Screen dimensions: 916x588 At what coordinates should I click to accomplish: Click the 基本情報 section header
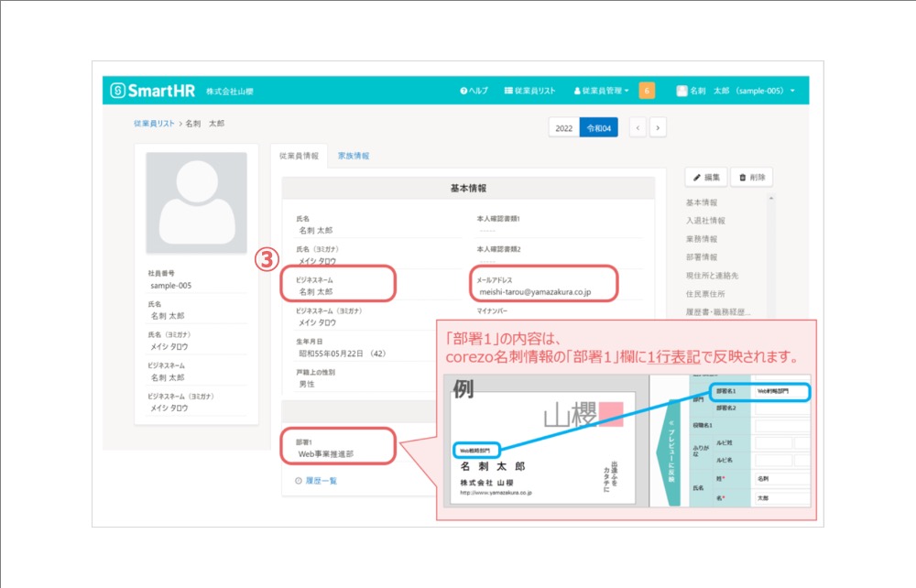click(x=468, y=188)
